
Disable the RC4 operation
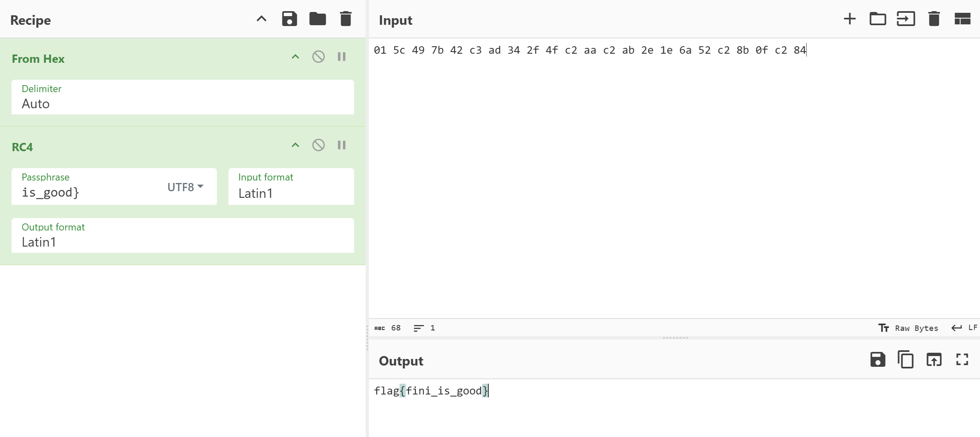tap(318, 145)
